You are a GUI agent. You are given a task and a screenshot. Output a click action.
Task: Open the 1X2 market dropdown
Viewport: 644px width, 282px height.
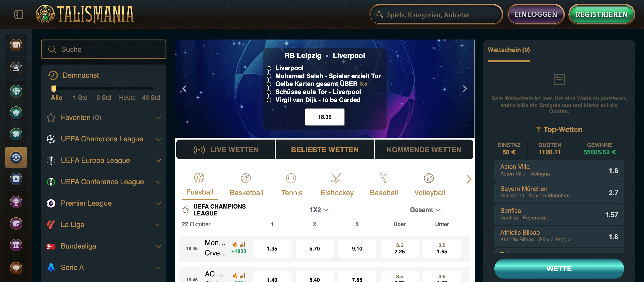click(x=319, y=210)
